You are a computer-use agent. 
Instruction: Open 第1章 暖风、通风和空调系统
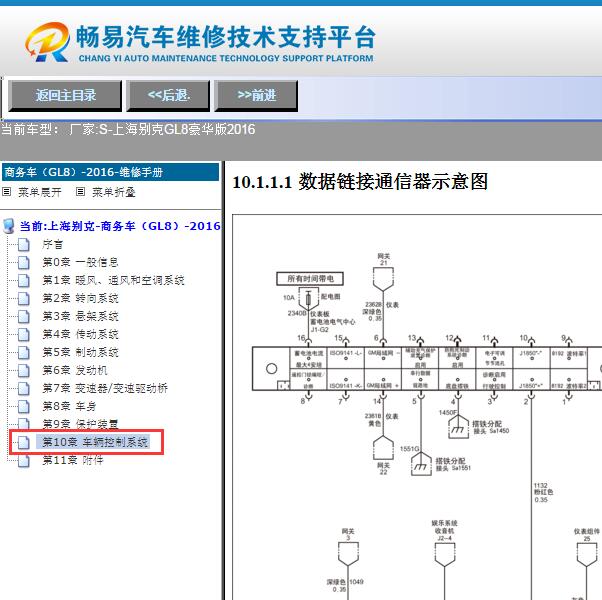[x=113, y=281]
